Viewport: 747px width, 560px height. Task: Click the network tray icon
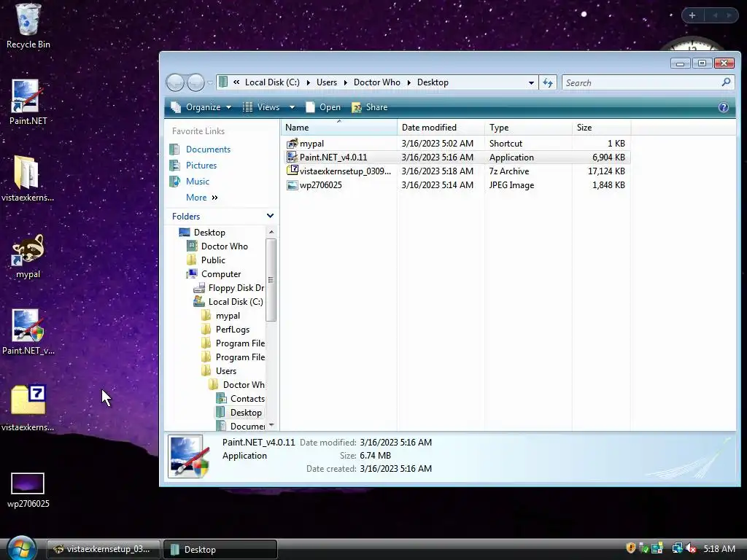676,548
